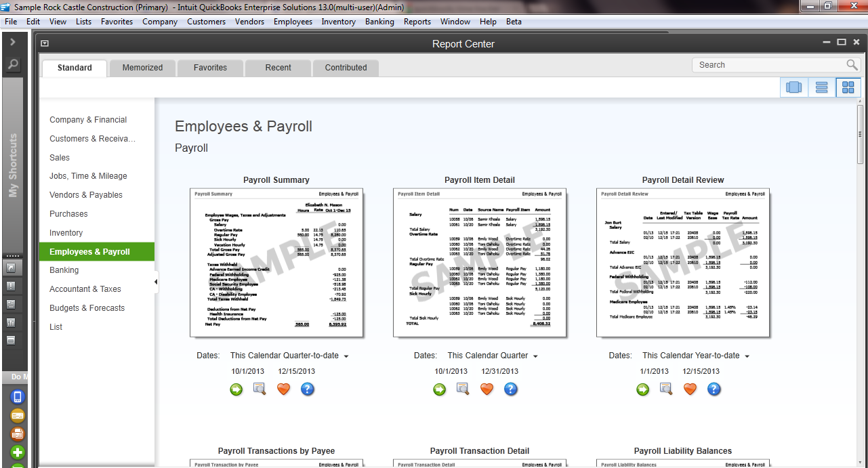
Task: Click the green plus icon in the Do More panel
Action: pos(18,452)
